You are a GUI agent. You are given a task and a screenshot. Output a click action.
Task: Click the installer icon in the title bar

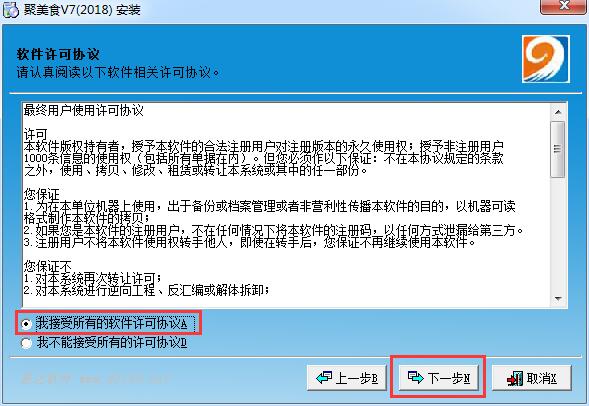pyautogui.click(x=10, y=10)
